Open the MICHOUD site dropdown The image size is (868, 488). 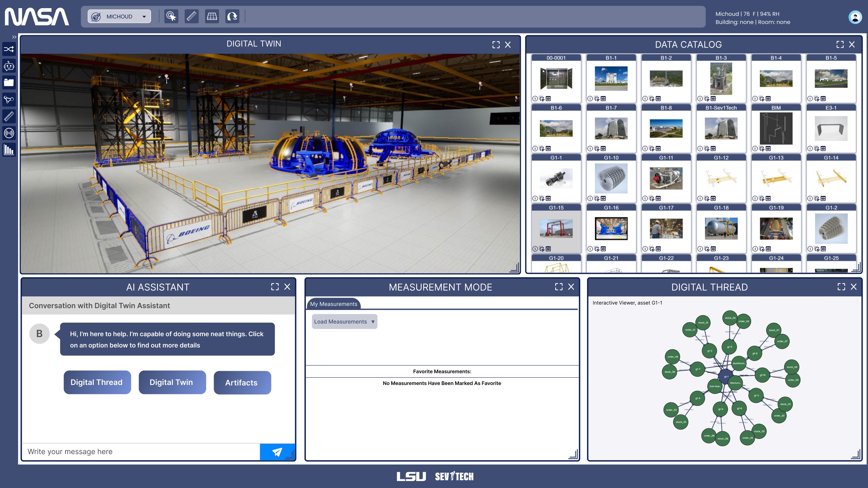pos(119,17)
